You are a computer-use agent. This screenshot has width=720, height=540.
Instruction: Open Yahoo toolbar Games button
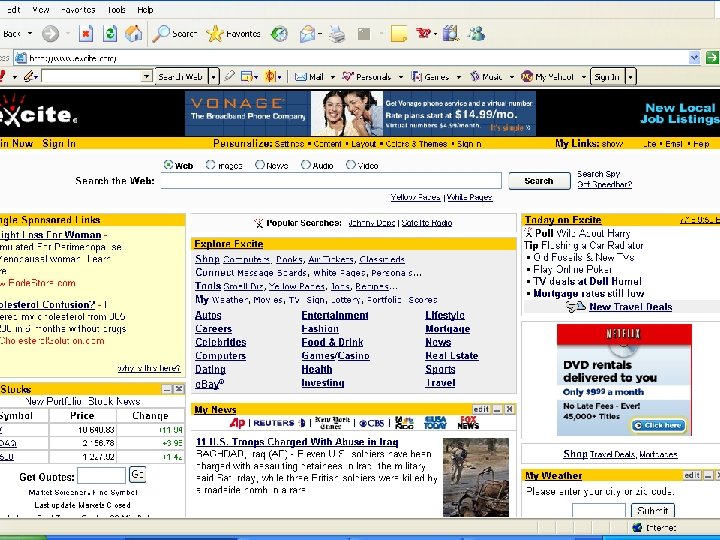coord(430,77)
